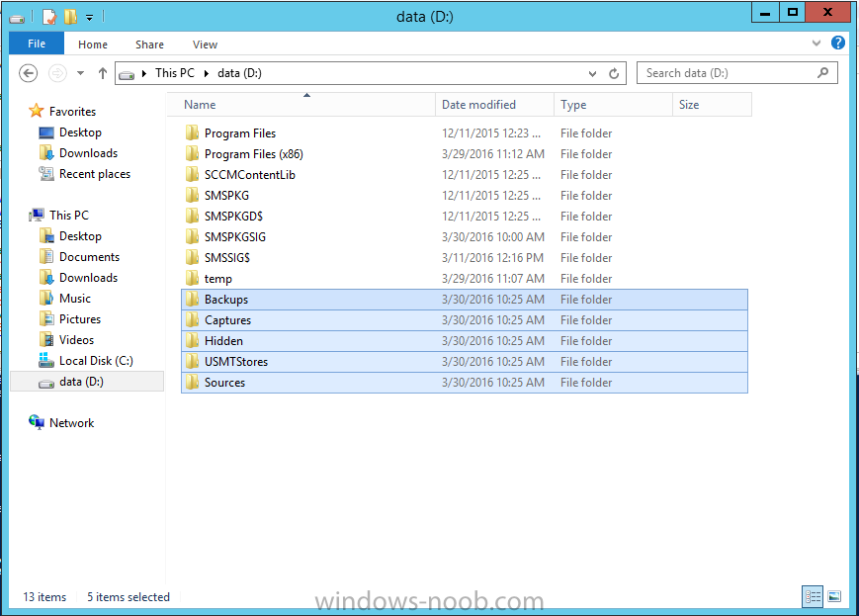The width and height of the screenshot is (859, 616).
Task: Go up one level with Up arrow
Action: click(103, 73)
